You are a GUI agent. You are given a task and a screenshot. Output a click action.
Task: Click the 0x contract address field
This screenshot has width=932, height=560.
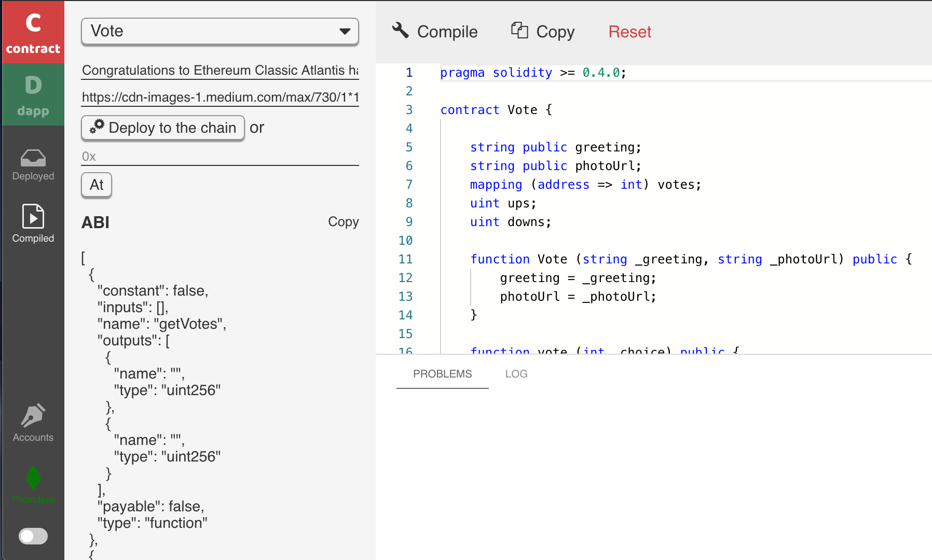coord(220,157)
